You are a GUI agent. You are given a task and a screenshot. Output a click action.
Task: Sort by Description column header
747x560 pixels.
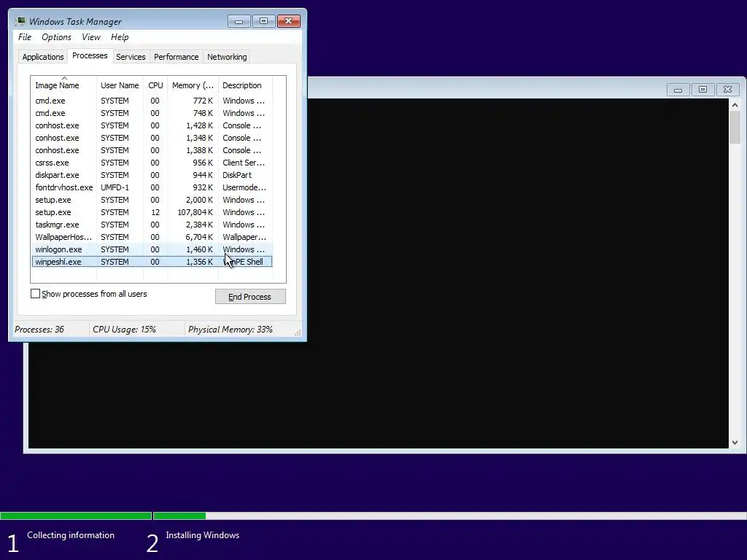tap(245, 85)
